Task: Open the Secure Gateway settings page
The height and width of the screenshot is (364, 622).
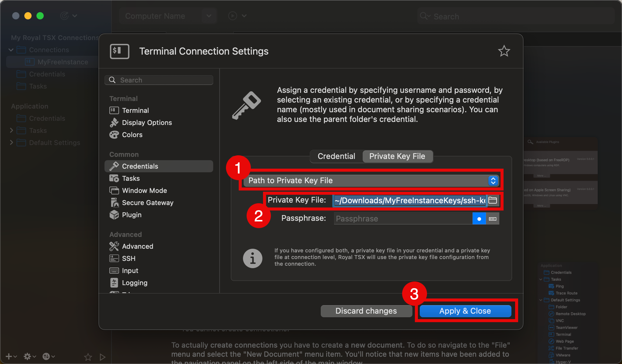Action: click(x=147, y=203)
